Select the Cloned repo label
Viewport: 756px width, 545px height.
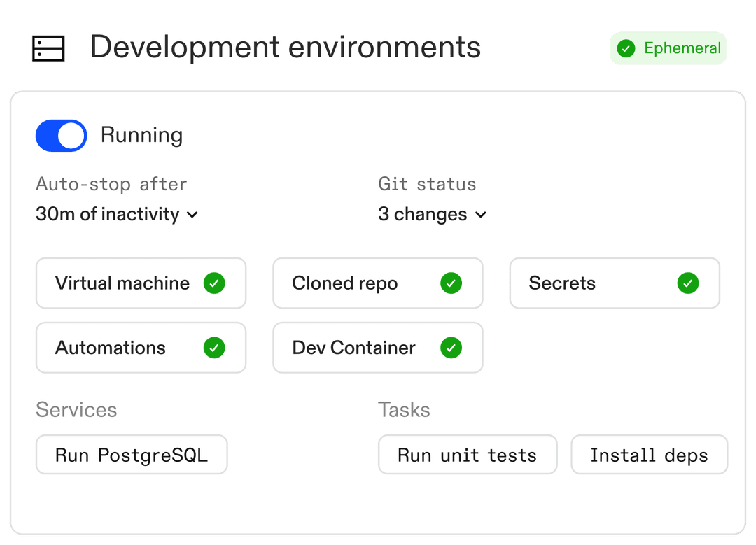345,283
